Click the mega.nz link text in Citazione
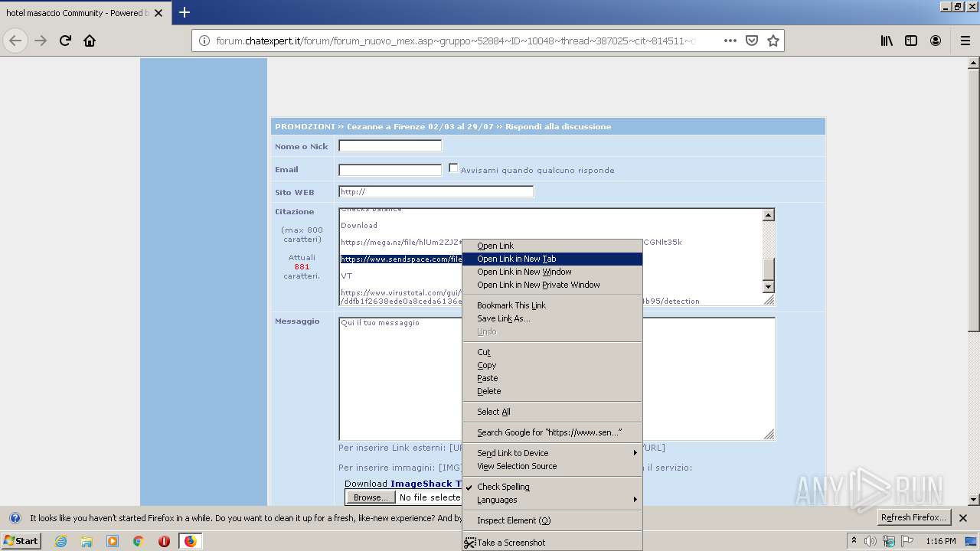The width and height of the screenshot is (980, 551). [401, 242]
